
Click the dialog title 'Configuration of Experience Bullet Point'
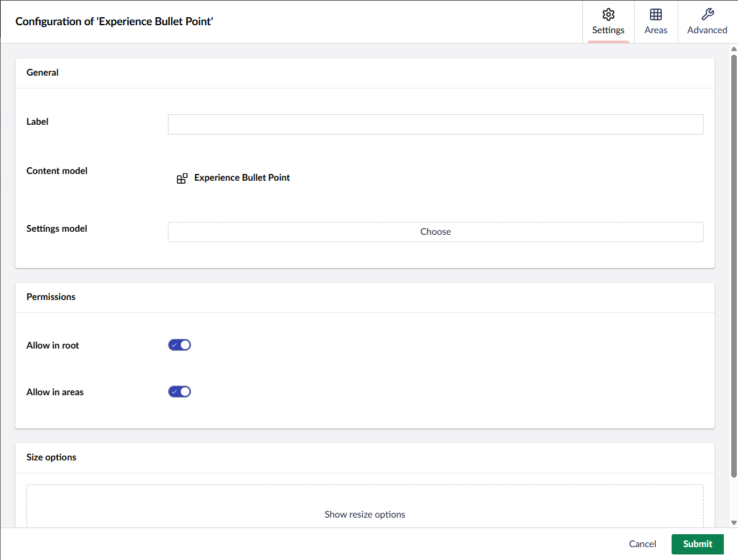point(114,22)
